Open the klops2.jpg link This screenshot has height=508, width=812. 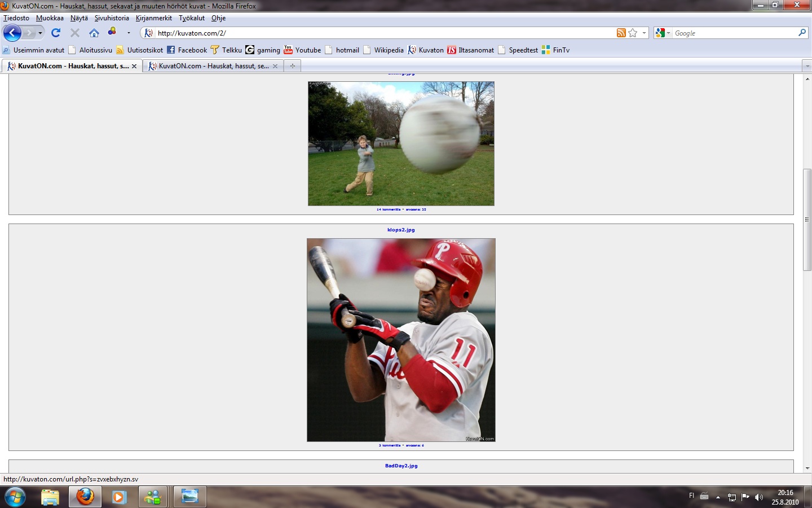pyautogui.click(x=401, y=230)
